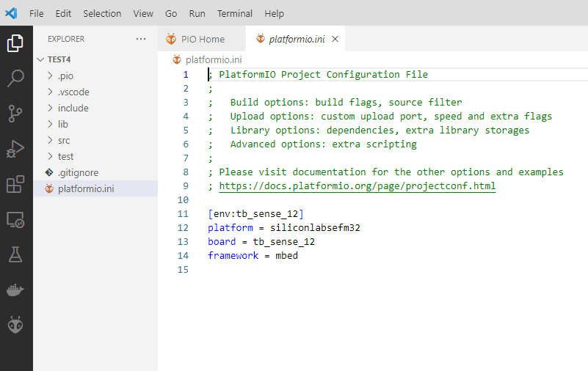This screenshot has height=371, width=588.
Task: Open the Edit menu
Action: (x=63, y=13)
